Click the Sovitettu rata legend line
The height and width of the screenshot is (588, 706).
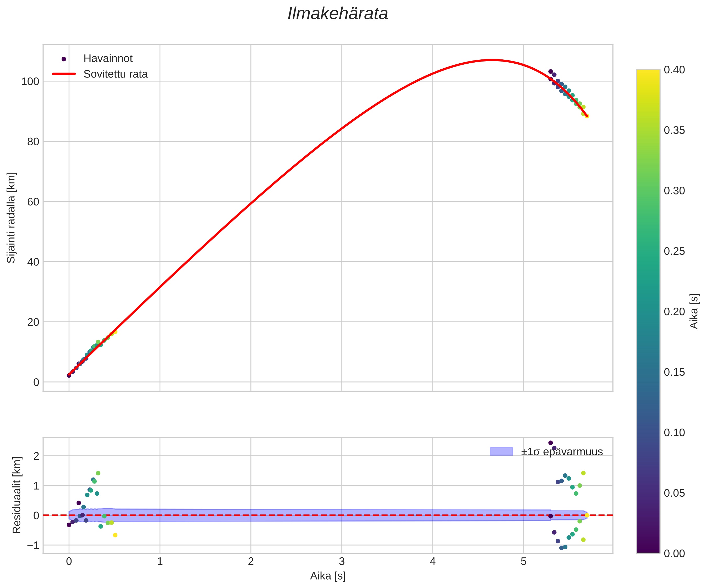point(64,74)
